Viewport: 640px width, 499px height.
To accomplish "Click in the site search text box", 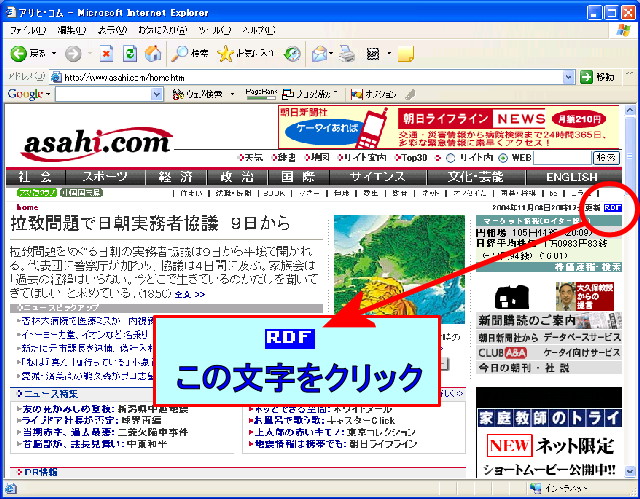I will pos(562,157).
